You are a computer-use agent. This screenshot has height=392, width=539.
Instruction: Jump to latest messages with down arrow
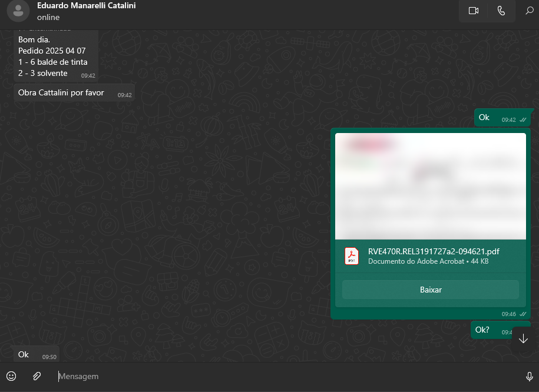523,339
